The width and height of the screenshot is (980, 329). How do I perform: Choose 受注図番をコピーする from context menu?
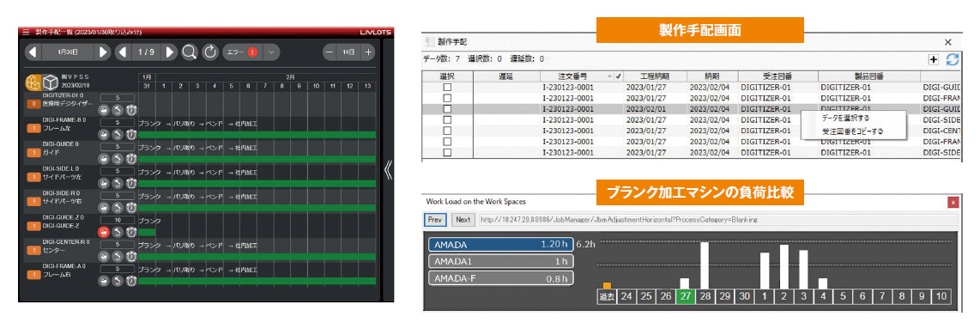[852, 131]
